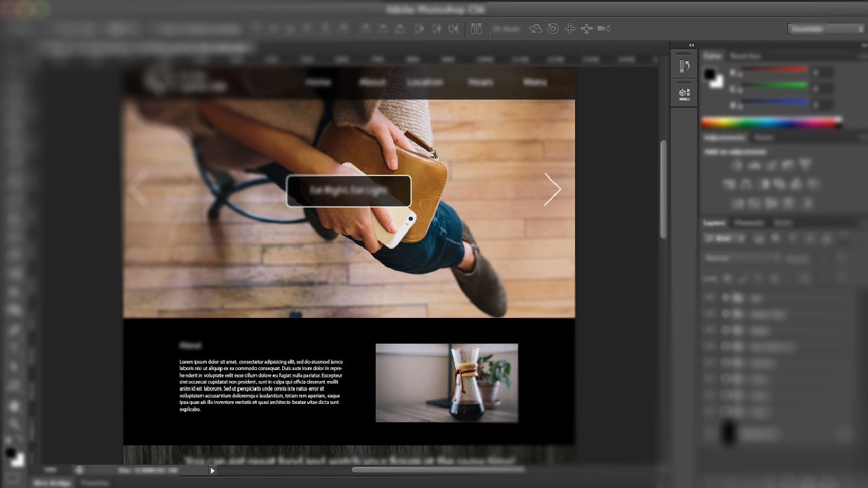Screen dimensions: 868x488
Task: Open the Color panel flyout menu
Action: tap(863, 56)
